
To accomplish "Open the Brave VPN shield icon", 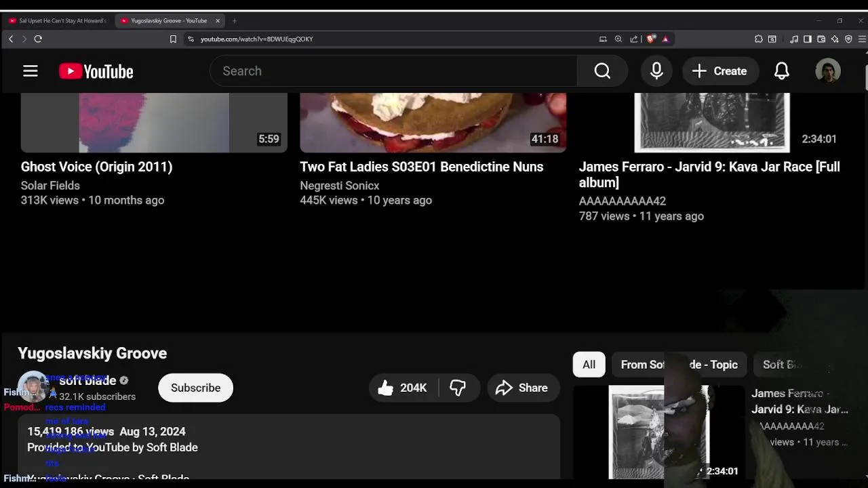I will pyautogui.click(x=848, y=39).
